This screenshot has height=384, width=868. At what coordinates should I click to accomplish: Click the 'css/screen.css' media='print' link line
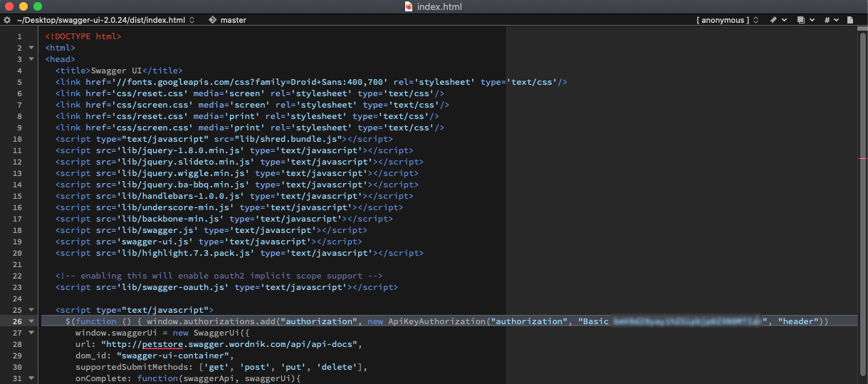pyautogui.click(x=250, y=128)
